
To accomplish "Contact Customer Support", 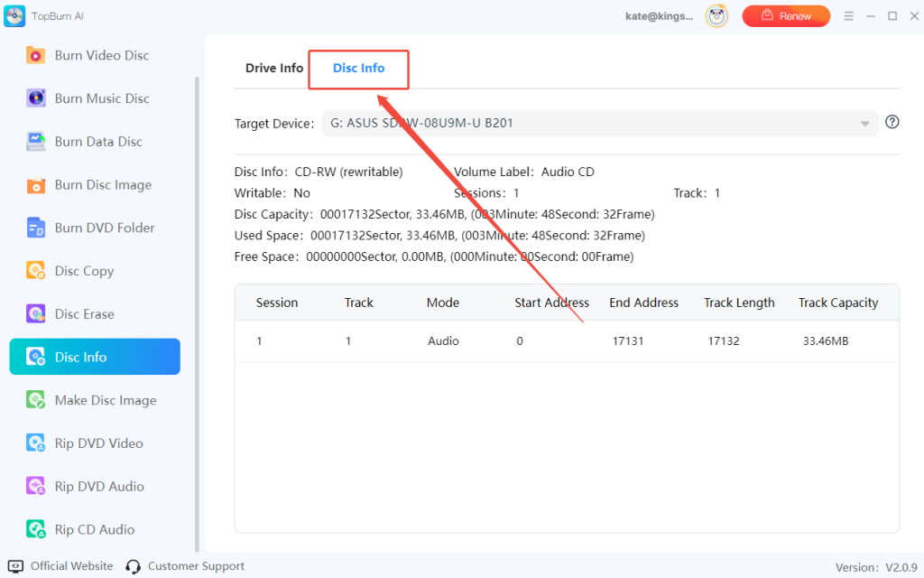I will coord(195,565).
